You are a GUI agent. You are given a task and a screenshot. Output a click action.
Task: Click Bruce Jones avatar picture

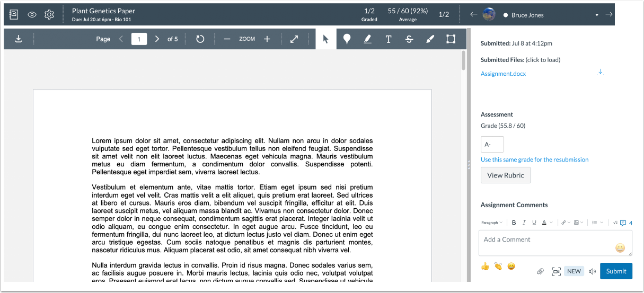(489, 15)
